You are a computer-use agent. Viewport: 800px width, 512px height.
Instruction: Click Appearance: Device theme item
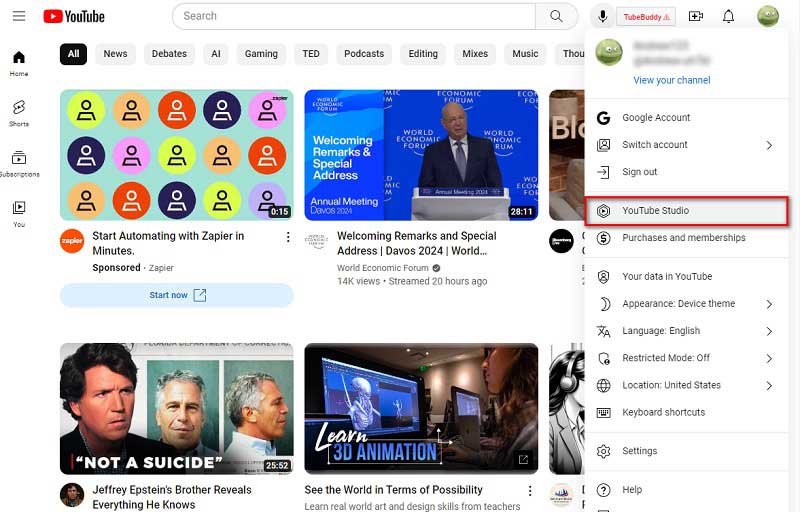[x=686, y=304]
